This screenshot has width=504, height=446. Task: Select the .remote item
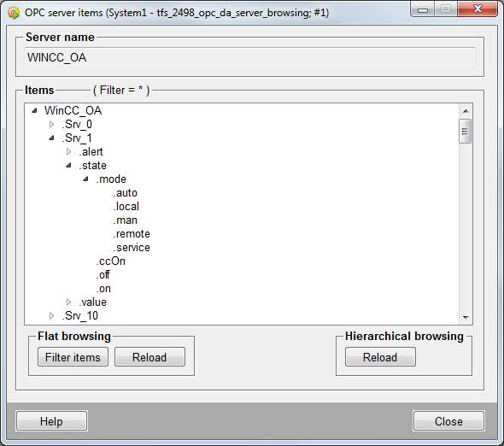[x=132, y=234]
